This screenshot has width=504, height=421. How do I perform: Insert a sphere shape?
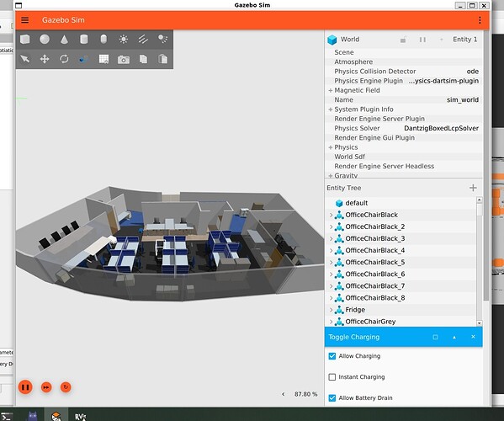(x=45, y=40)
